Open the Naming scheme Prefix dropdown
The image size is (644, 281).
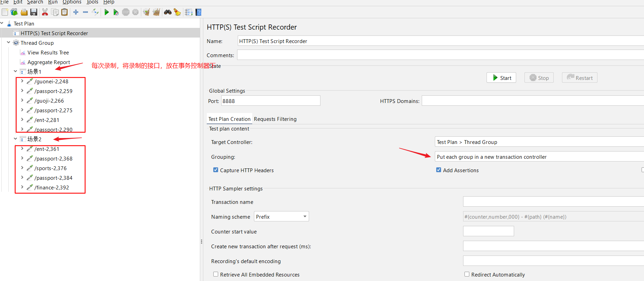[281, 217]
